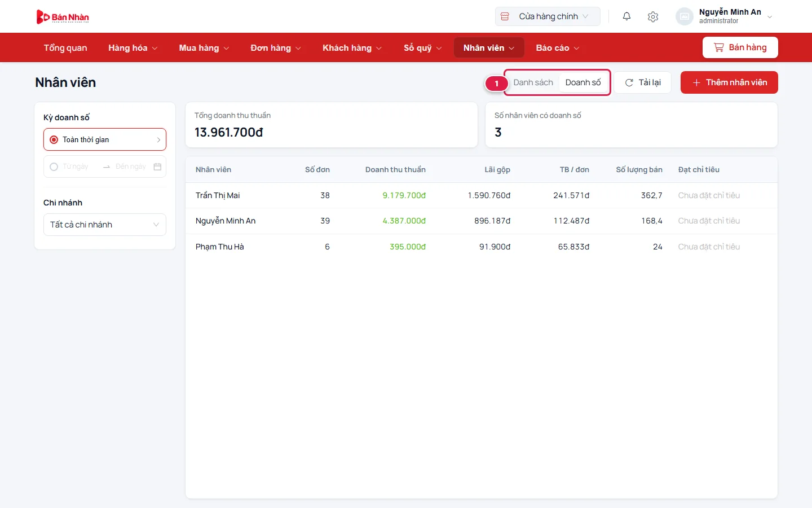
Task: Open the Nhân viên menu
Action: coord(489,48)
